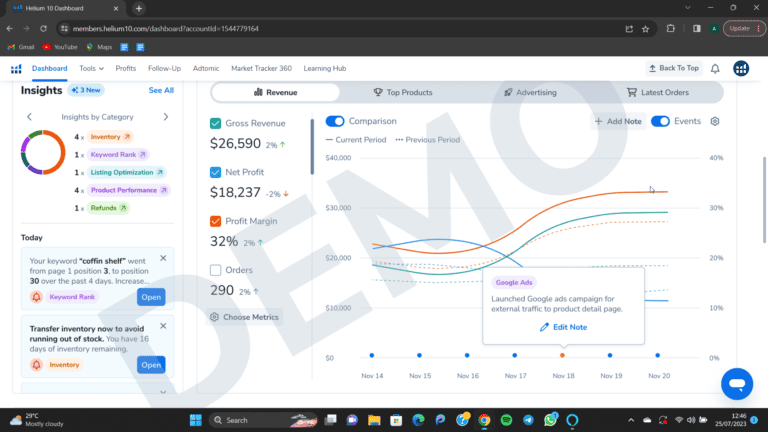Dismiss the Transfer inventory insight
This screenshot has height=432, width=768.
tap(163, 326)
